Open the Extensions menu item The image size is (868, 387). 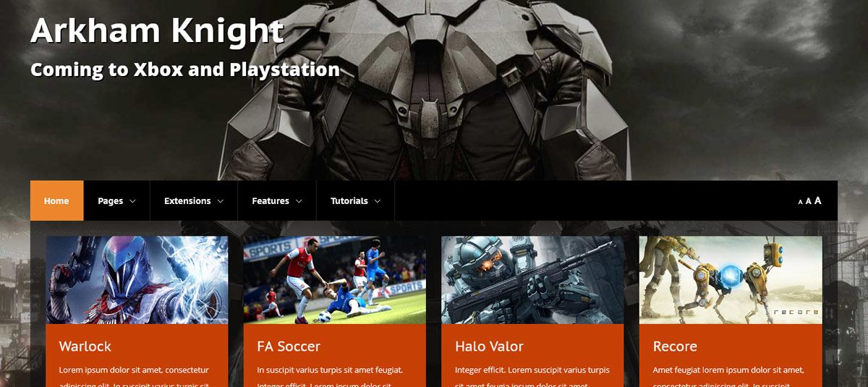pos(187,201)
